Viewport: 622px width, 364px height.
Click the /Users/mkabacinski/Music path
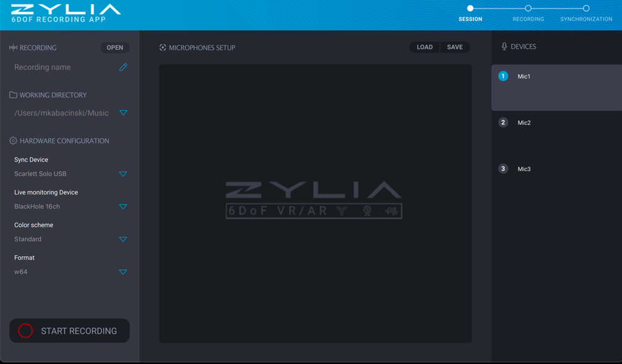61,113
